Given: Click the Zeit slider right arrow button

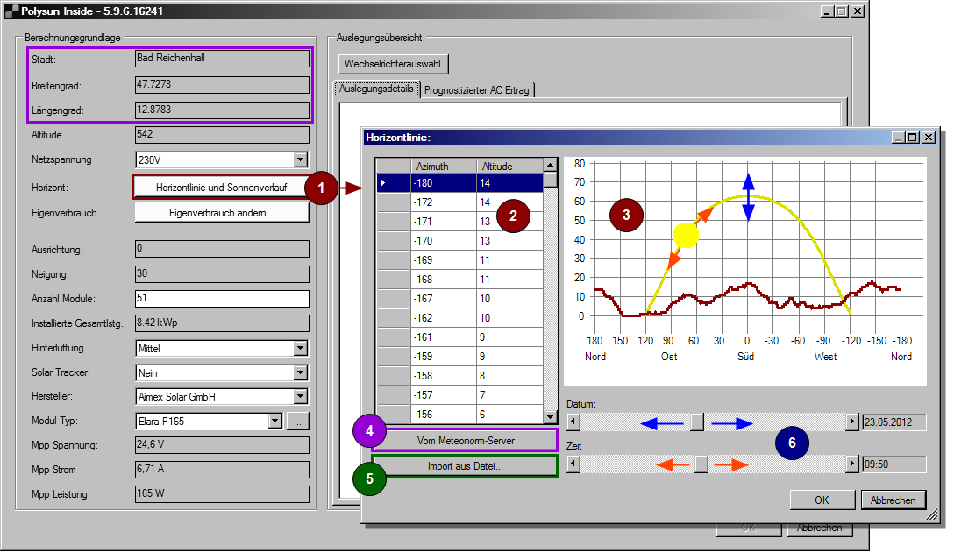Looking at the screenshot, I should [x=851, y=464].
